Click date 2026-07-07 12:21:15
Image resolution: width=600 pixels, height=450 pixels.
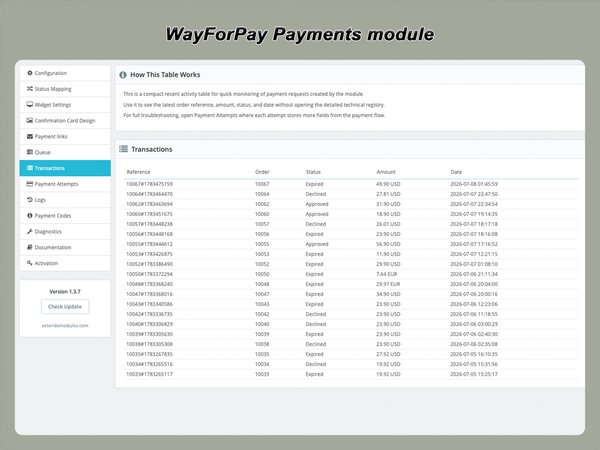pyautogui.click(x=474, y=254)
